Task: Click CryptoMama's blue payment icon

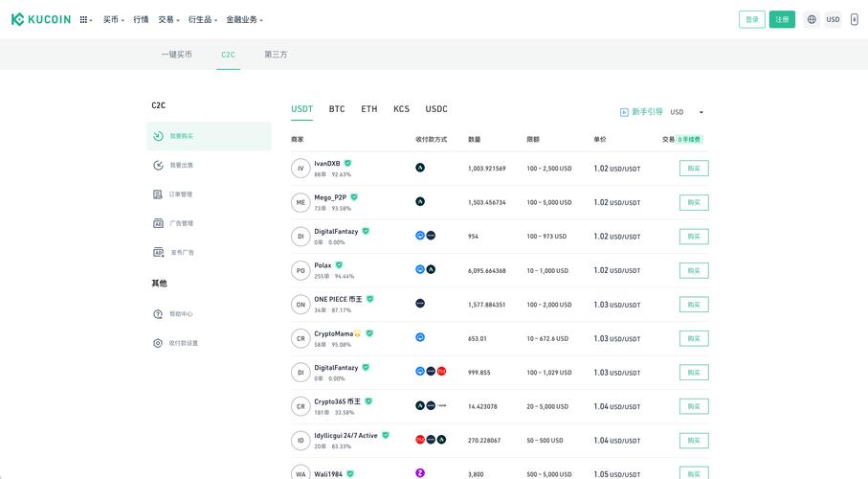Action: click(x=420, y=337)
